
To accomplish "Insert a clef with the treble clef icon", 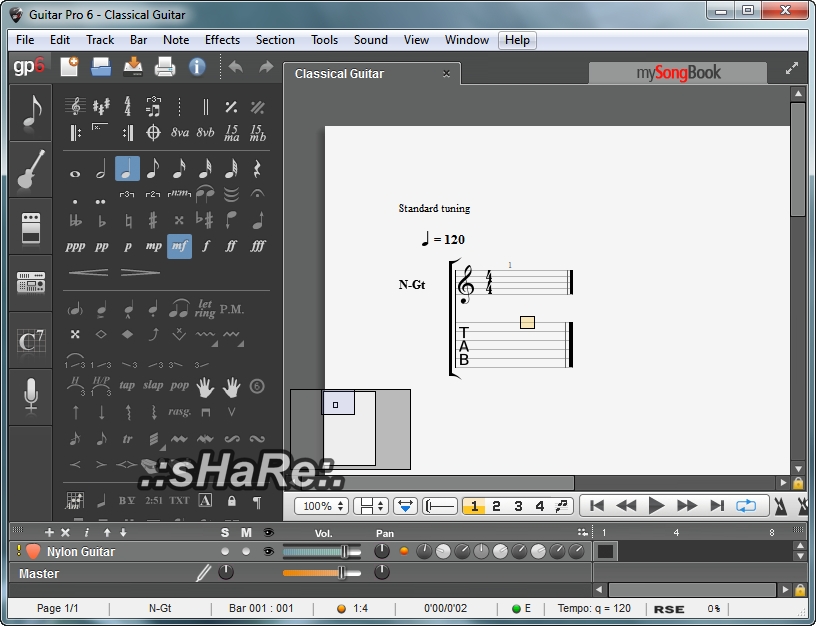I will (75, 106).
